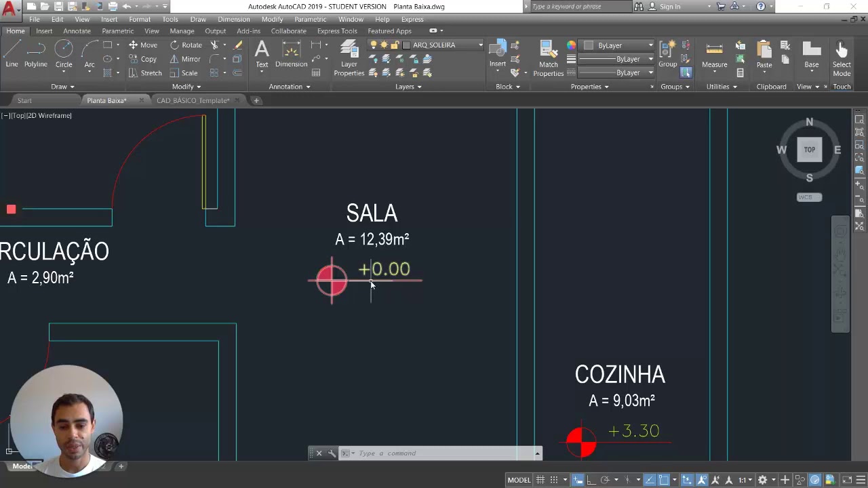The height and width of the screenshot is (488, 868).
Task: Click the Stretch tool
Action: pyautogui.click(x=145, y=73)
